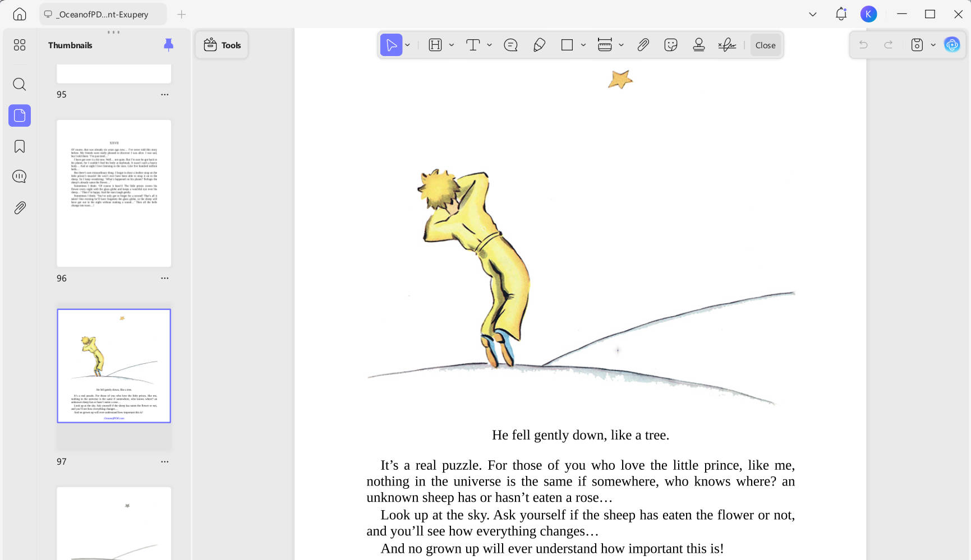Expand the save options dropdown

coord(933,45)
